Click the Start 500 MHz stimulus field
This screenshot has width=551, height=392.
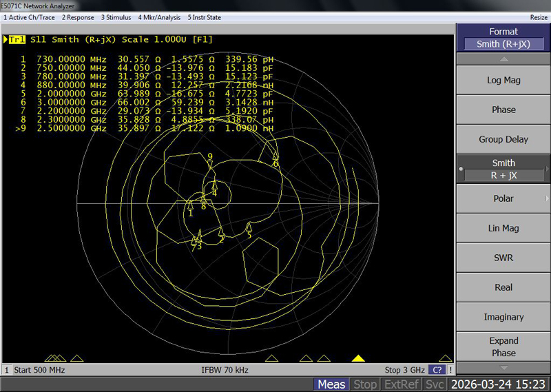tap(39, 370)
